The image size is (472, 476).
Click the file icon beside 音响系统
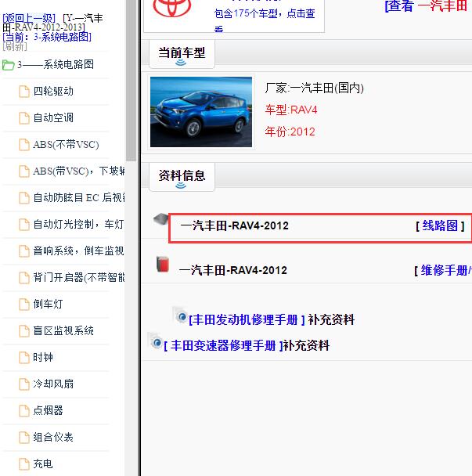tap(24, 251)
